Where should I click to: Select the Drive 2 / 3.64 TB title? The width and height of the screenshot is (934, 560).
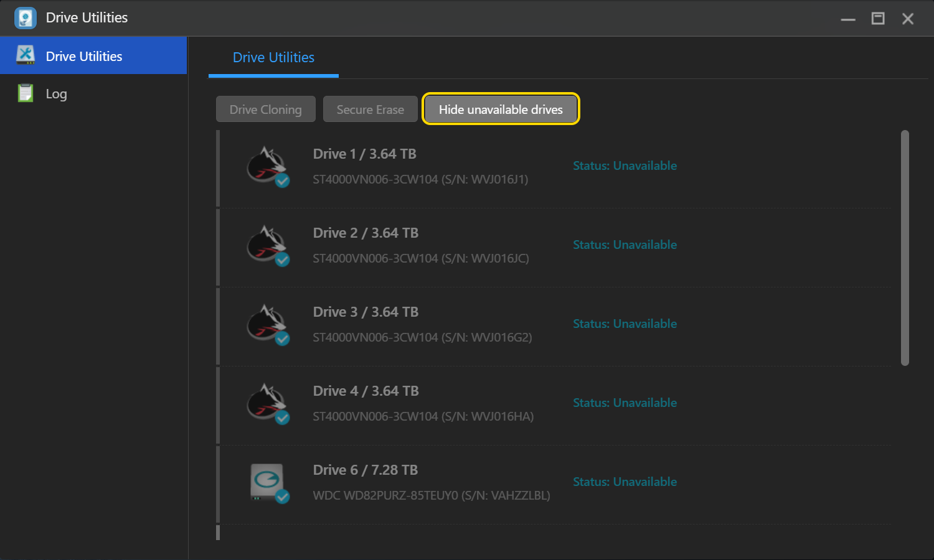tap(366, 233)
